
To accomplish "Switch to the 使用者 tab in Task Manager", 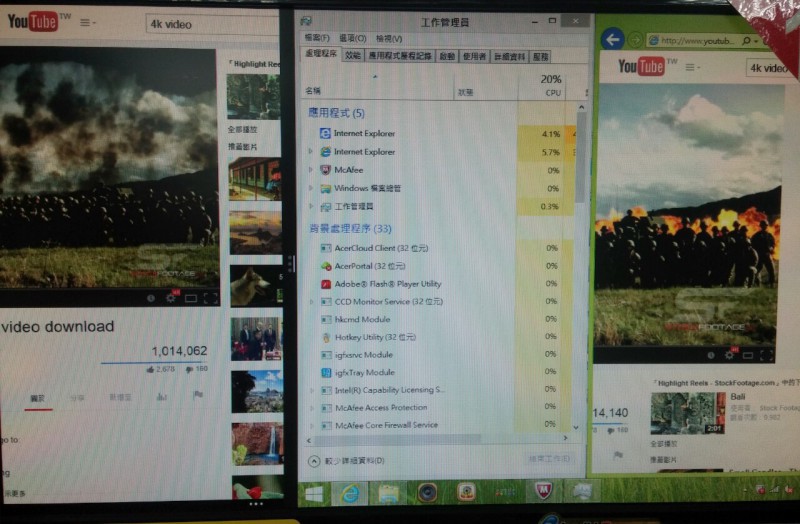I will click(474, 57).
